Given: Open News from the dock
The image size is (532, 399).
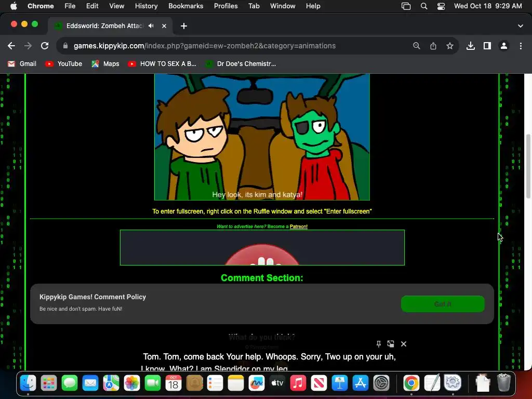Looking at the screenshot, I should (318, 383).
